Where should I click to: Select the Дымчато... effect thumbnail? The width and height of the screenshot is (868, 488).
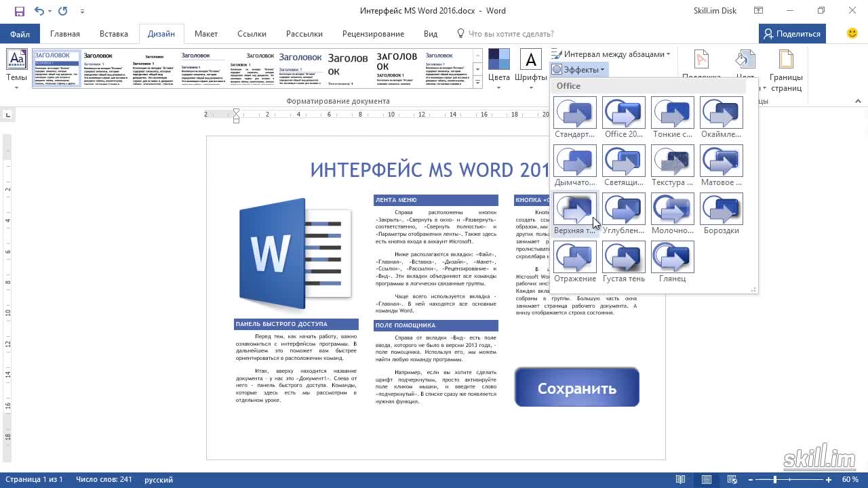pyautogui.click(x=575, y=161)
